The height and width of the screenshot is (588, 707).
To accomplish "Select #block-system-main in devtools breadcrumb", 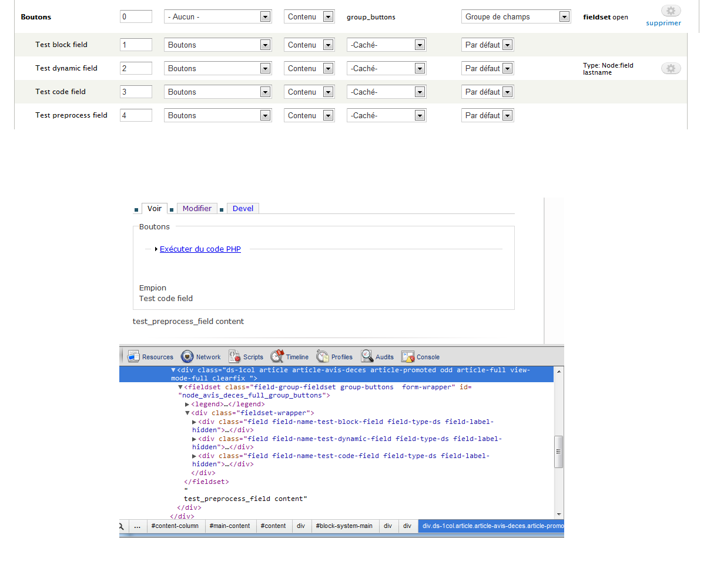I will coord(344,526).
